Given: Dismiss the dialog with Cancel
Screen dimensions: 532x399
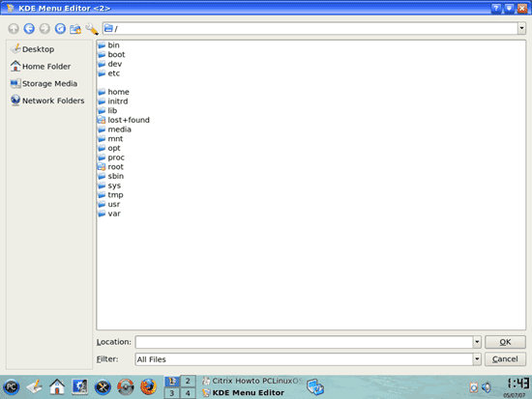Looking at the screenshot, I should 505,359.
